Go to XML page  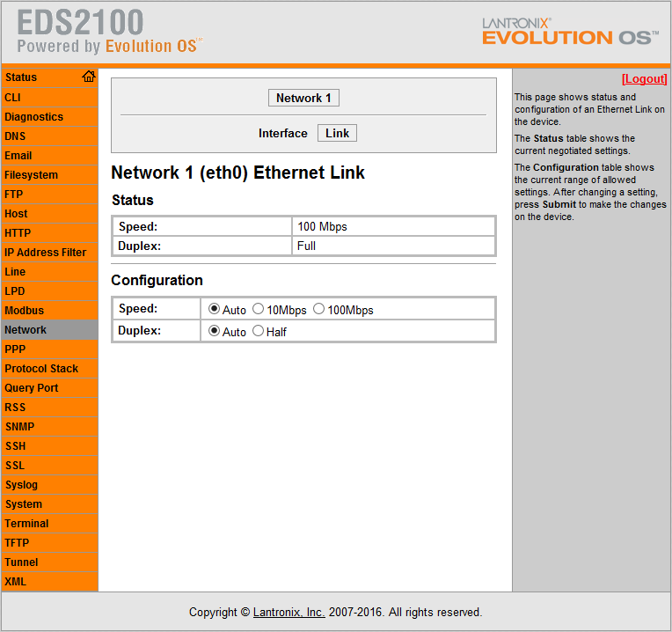click(50, 582)
